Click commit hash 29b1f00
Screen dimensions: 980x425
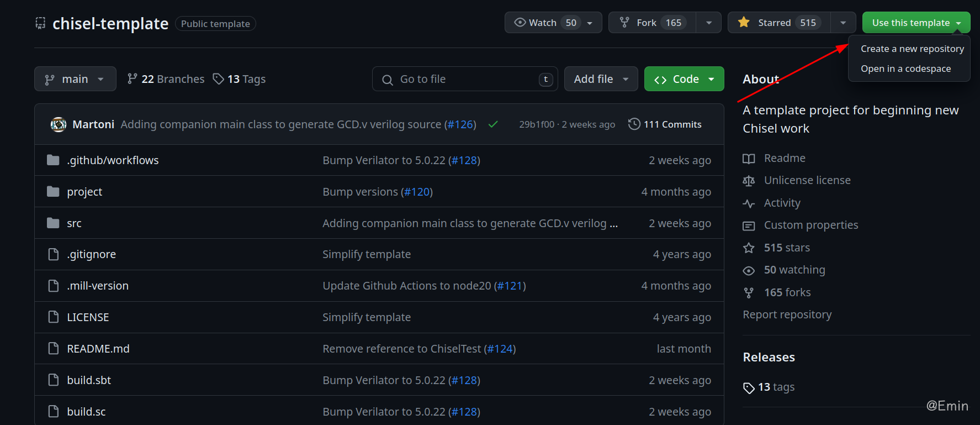tap(537, 124)
